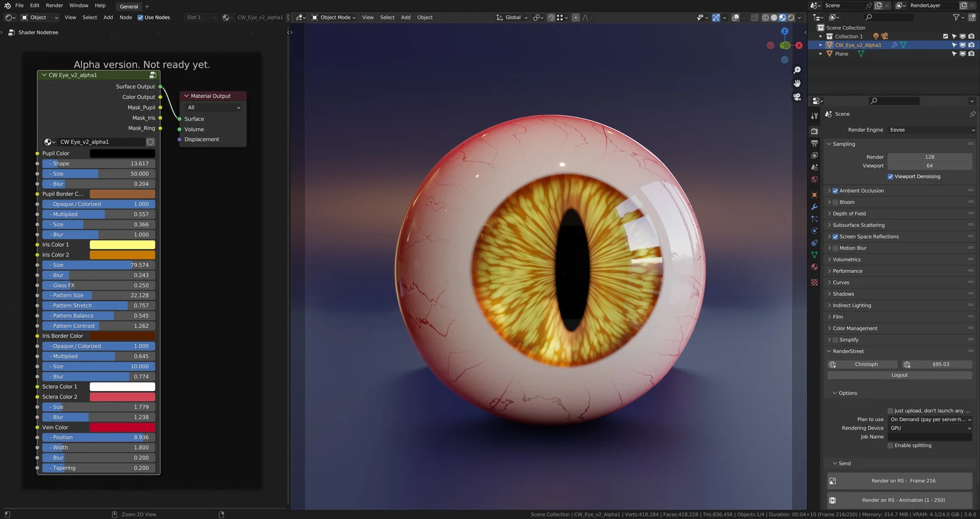Uncheck Screen Space Reflections
Screen dimensions: 980x519
(835, 237)
